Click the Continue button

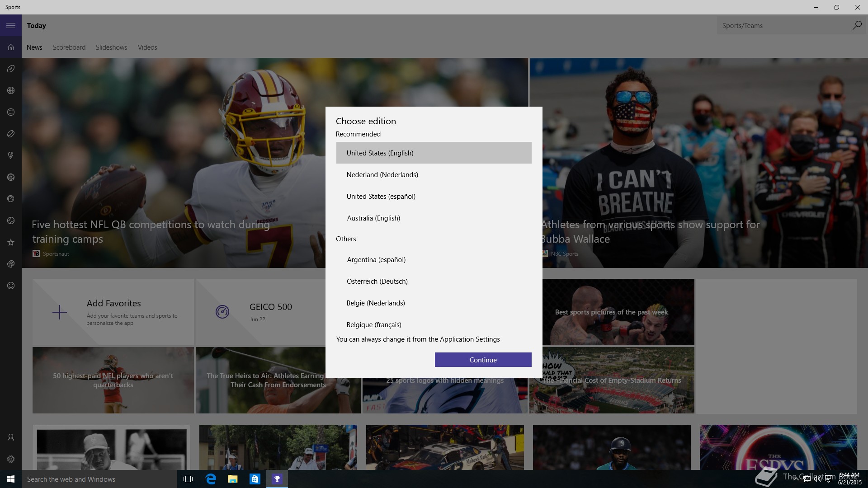coord(483,360)
